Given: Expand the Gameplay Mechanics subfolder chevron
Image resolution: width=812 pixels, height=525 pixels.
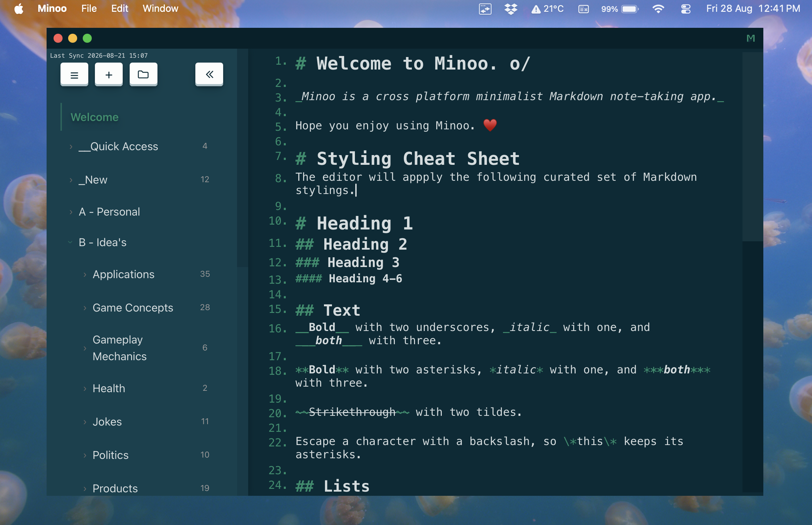Looking at the screenshot, I should tap(85, 348).
